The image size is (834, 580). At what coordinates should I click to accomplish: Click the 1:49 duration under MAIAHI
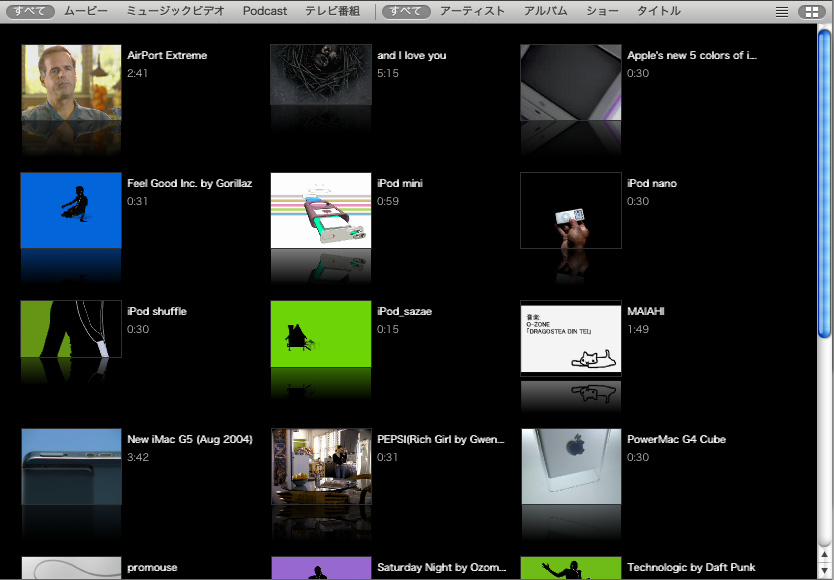638,329
